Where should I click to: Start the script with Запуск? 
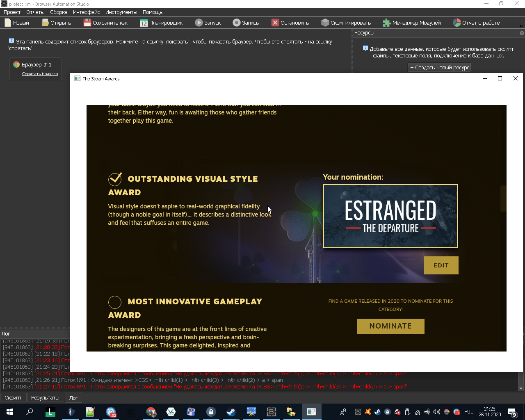[208, 23]
